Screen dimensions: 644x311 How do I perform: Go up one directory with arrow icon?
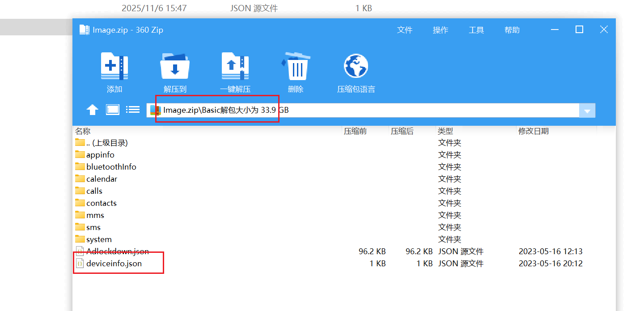(92, 110)
